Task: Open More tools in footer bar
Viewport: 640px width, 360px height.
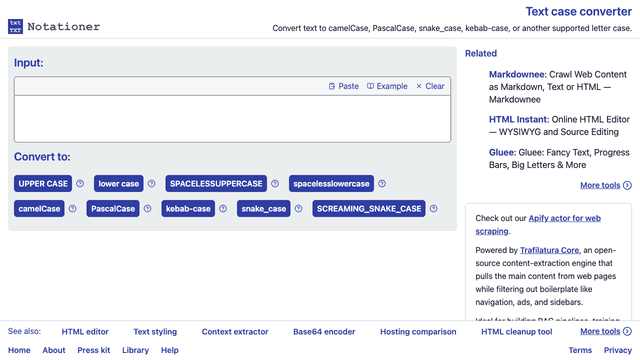Action: 606,331
